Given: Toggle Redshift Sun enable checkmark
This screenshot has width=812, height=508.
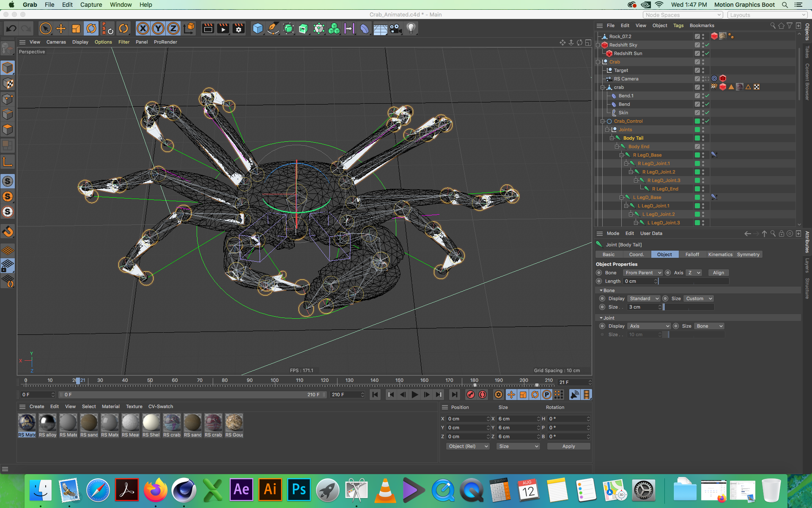Looking at the screenshot, I should pos(707,53).
